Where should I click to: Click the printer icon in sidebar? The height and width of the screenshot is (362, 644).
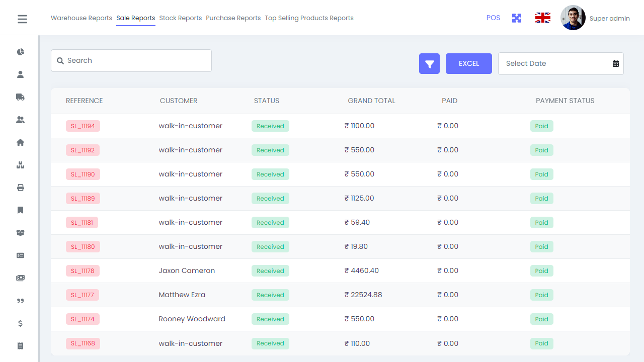tap(20, 188)
